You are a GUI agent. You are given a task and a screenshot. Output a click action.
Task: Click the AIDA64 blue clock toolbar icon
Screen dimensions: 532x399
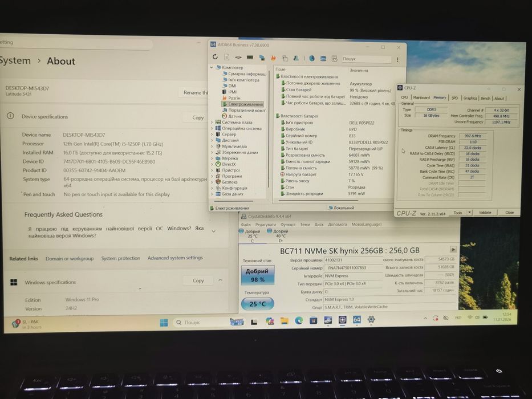tap(312, 58)
